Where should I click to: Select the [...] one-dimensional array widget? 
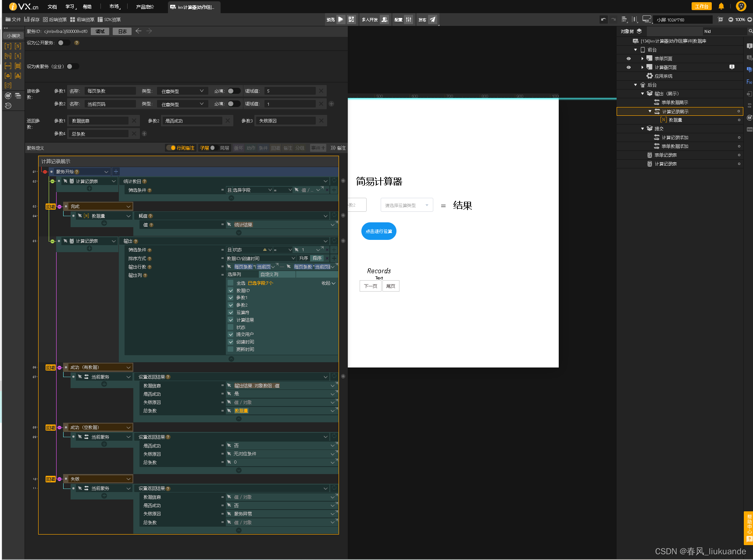pyautogui.click(x=8, y=66)
